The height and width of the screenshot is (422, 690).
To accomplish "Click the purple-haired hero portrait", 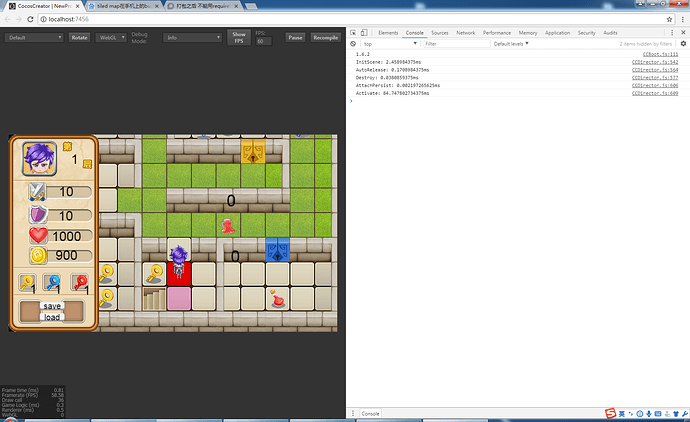I will click(39, 158).
